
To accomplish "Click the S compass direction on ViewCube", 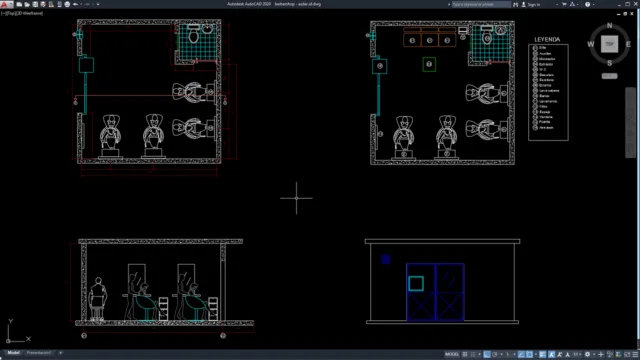I will click(609, 63).
